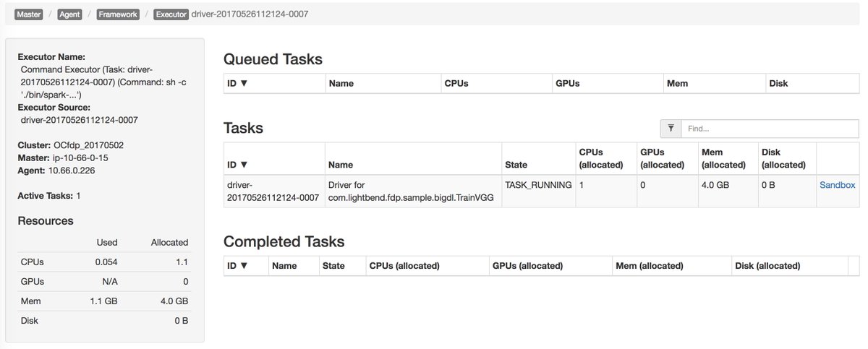Click the Agent 10.66.0.226 text
Image resolution: width=868 pixels, height=349 pixels.
56,171
